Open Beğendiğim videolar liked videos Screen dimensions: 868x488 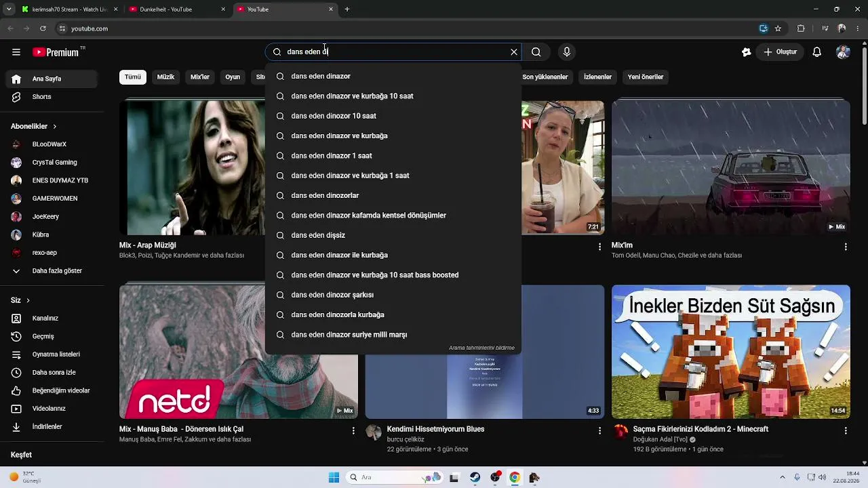tap(52, 390)
